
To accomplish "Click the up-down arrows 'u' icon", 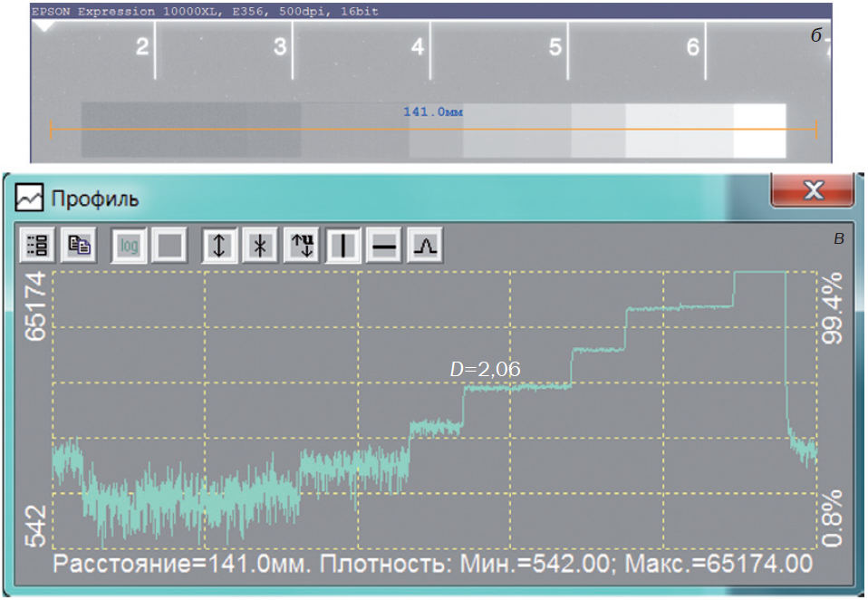I will [304, 246].
